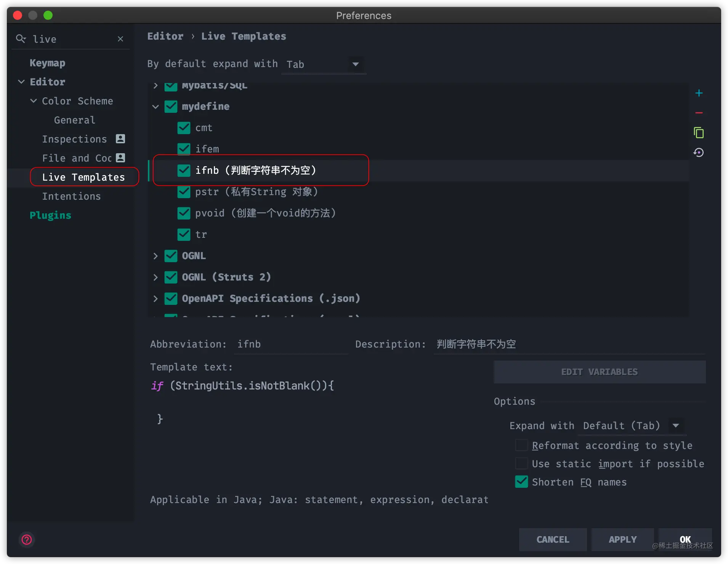Confirm with the OK button
Viewport: 728px width, 564px height.
685,540
